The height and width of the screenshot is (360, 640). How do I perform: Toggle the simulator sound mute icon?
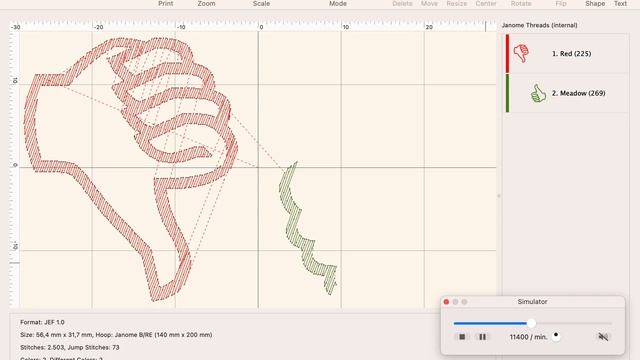coord(603,337)
